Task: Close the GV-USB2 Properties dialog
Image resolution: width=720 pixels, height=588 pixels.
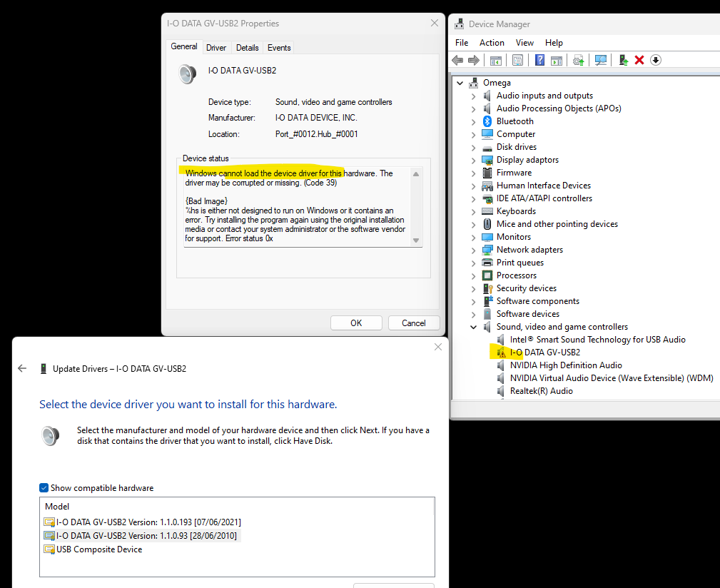Action: coord(435,23)
